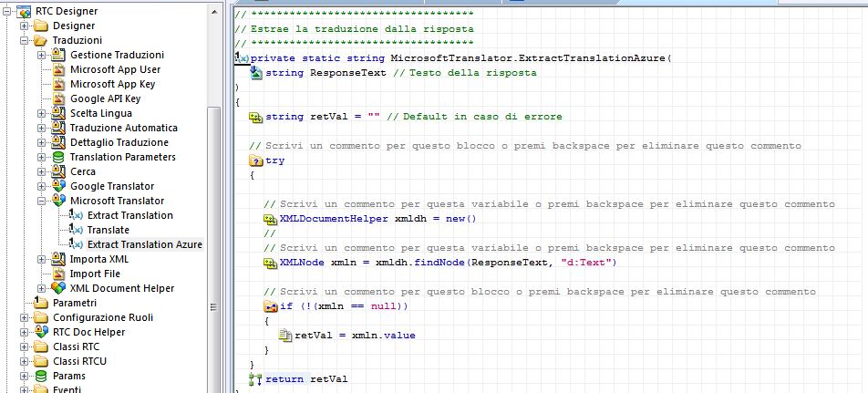Image resolution: width=868 pixels, height=393 pixels.
Task: Click the open Traduzioni folder icon
Action: pyautogui.click(x=41, y=40)
